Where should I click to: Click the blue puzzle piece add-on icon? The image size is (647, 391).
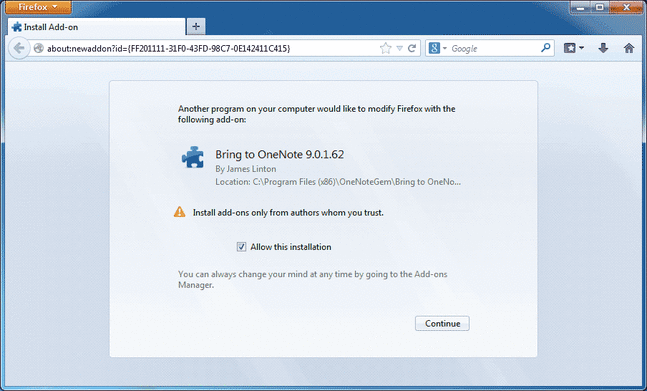[193, 157]
